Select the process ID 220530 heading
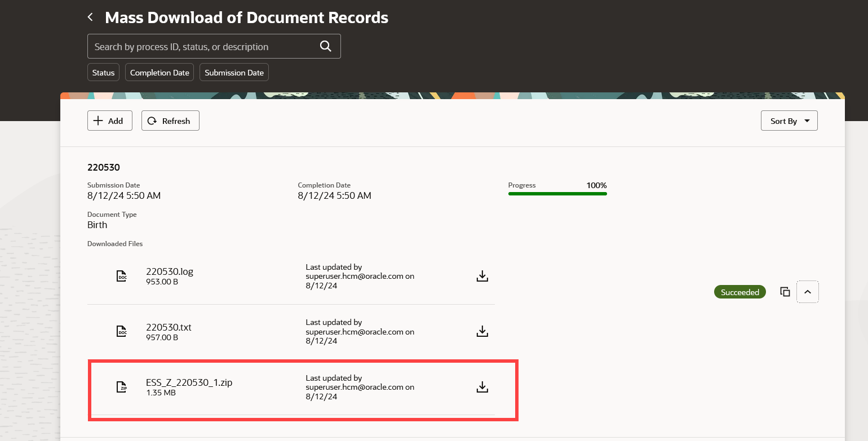The width and height of the screenshot is (868, 441). 104,167
